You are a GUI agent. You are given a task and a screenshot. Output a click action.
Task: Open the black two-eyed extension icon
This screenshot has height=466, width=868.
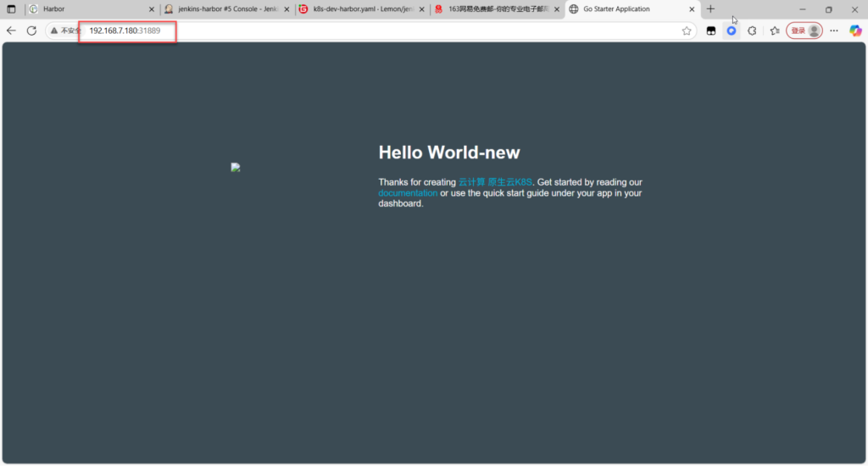pos(712,31)
